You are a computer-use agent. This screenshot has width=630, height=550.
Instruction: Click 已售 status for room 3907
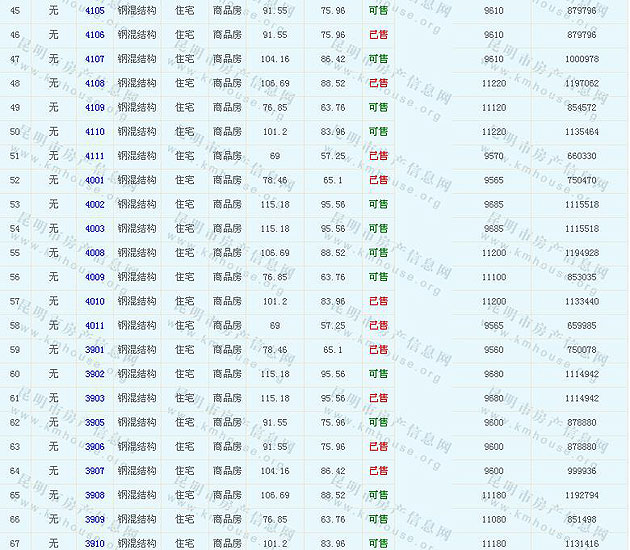pyautogui.click(x=378, y=471)
